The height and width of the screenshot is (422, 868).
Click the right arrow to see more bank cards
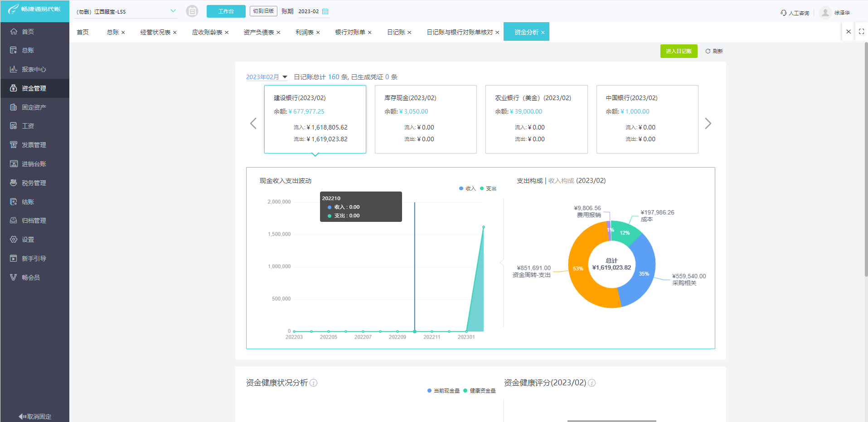click(708, 123)
